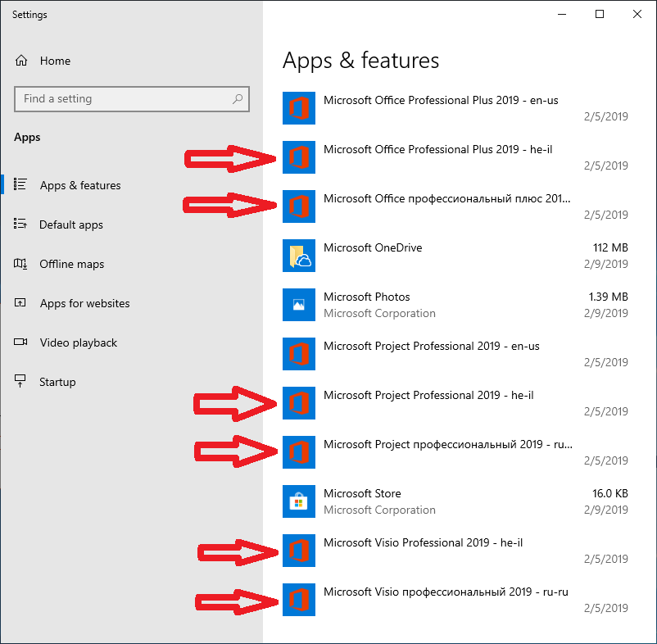Screen dimensions: 657x644
Task: Click the Find a setting search field
Action: coord(132,99)
